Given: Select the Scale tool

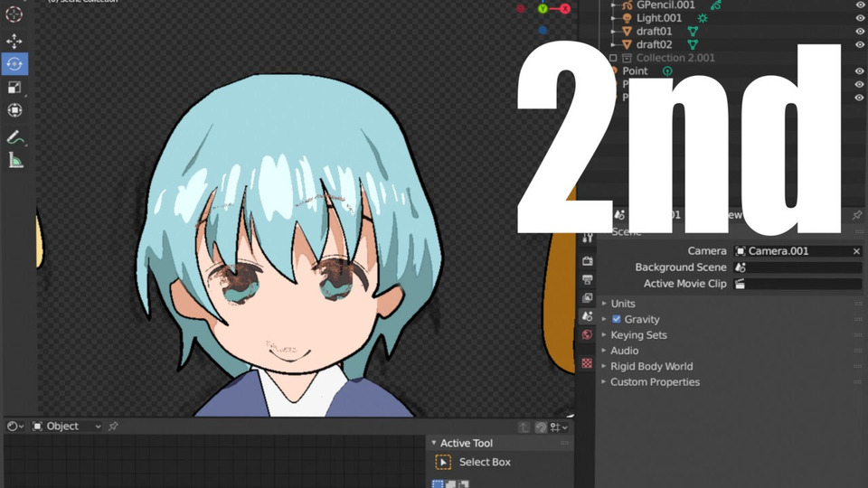Looking at the screenshot, I should pyautogui.click(x=14, y=88).
